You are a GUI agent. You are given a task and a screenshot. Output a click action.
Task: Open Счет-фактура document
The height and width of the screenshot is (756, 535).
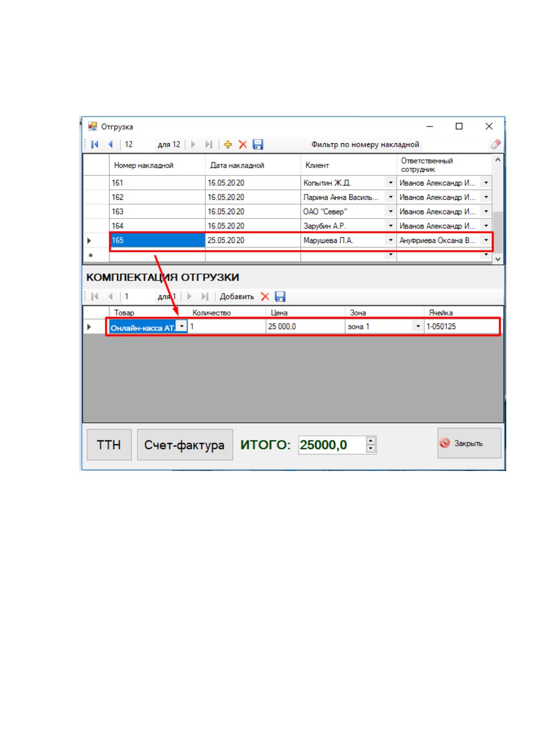coord(185,445)
